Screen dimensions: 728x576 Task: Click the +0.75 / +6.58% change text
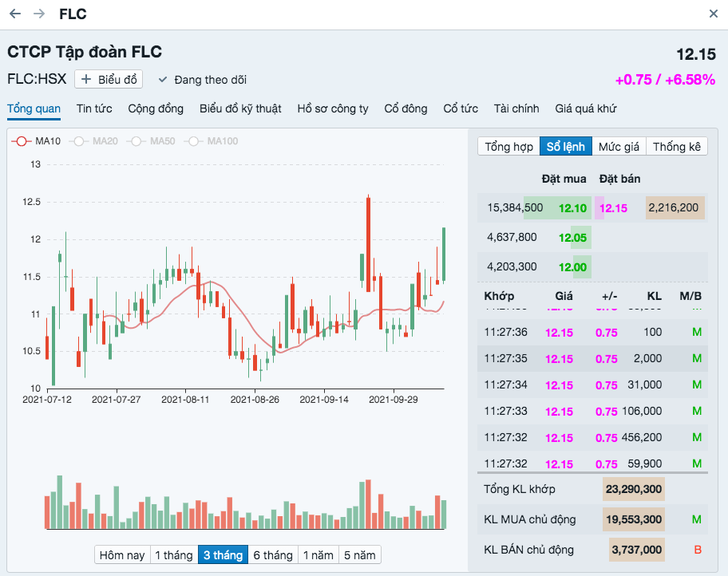pos(665,80)
